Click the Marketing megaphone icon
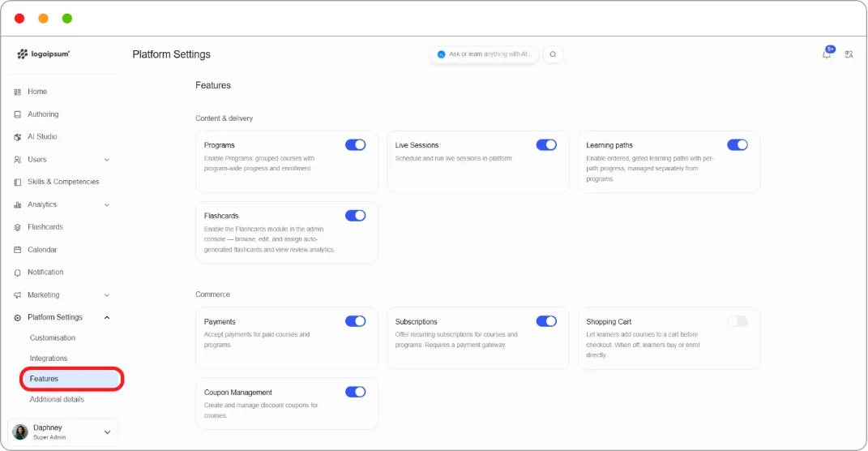This screenshot has height=451, width=868. [x=18, y=295]
